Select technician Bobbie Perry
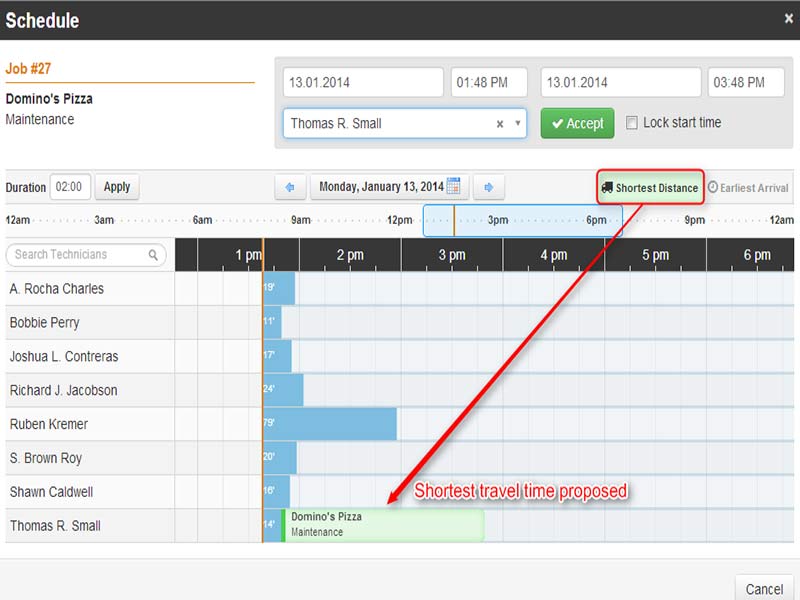Image resolution: width=800 pixels, height=600 pixels. 44,322
